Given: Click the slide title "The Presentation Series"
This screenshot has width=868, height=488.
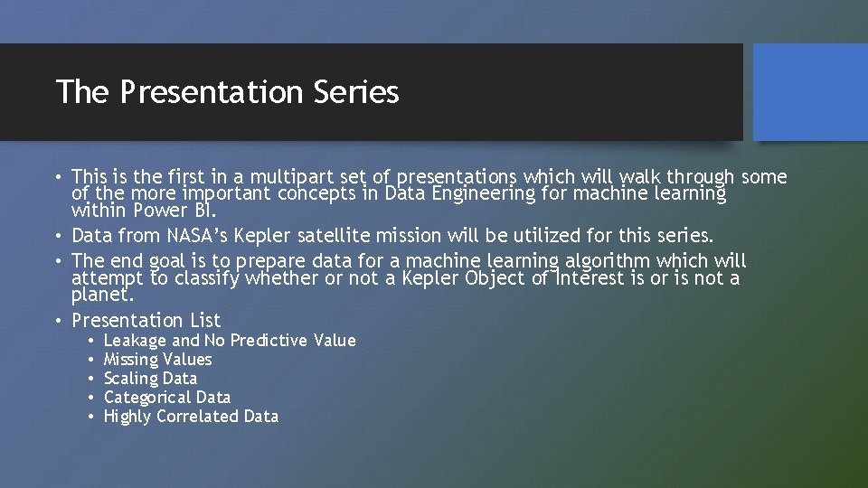Looking at the screenshot, I should [226, 92].
